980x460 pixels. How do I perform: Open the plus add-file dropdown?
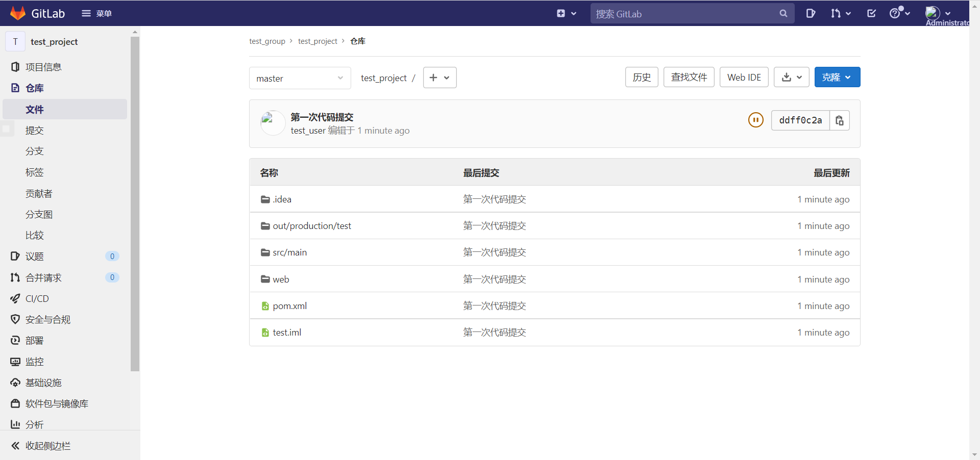click(439, 78)
